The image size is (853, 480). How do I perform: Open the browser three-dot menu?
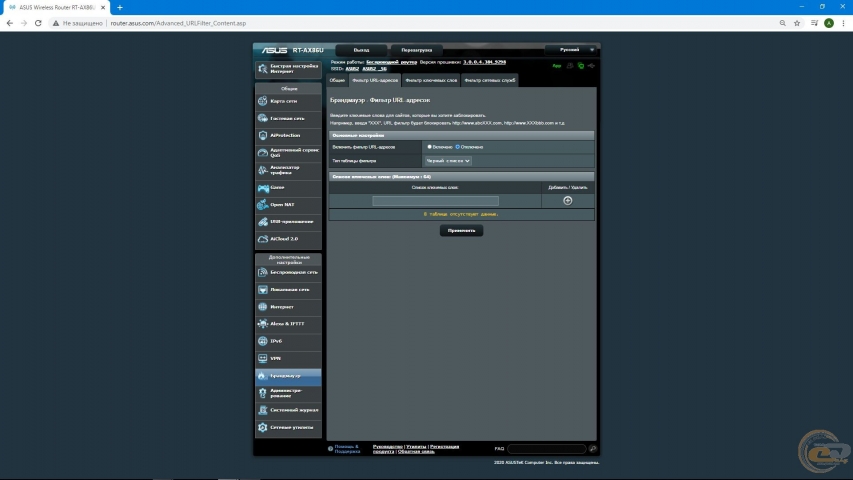pos(843,23)
